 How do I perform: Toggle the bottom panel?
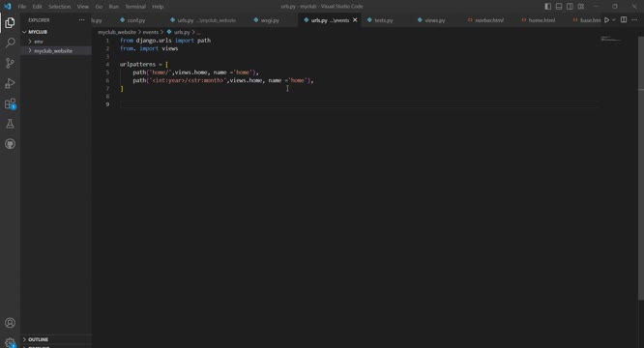coord(559,6)
